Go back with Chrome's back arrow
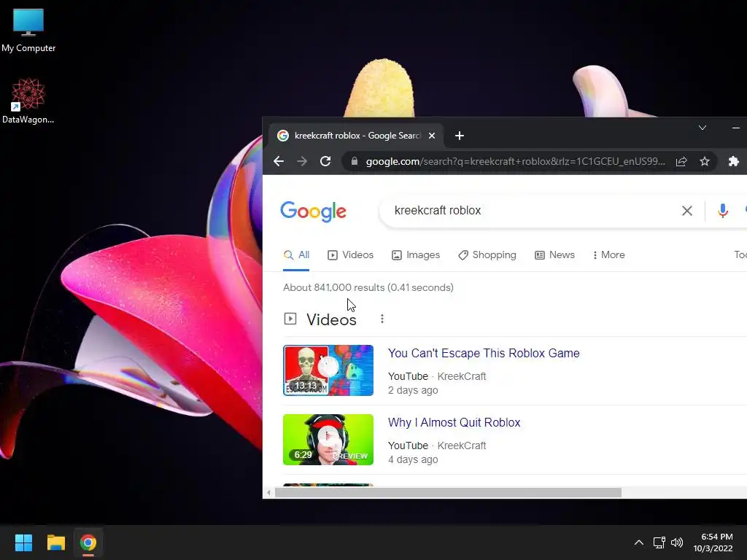 coord(279,161)
